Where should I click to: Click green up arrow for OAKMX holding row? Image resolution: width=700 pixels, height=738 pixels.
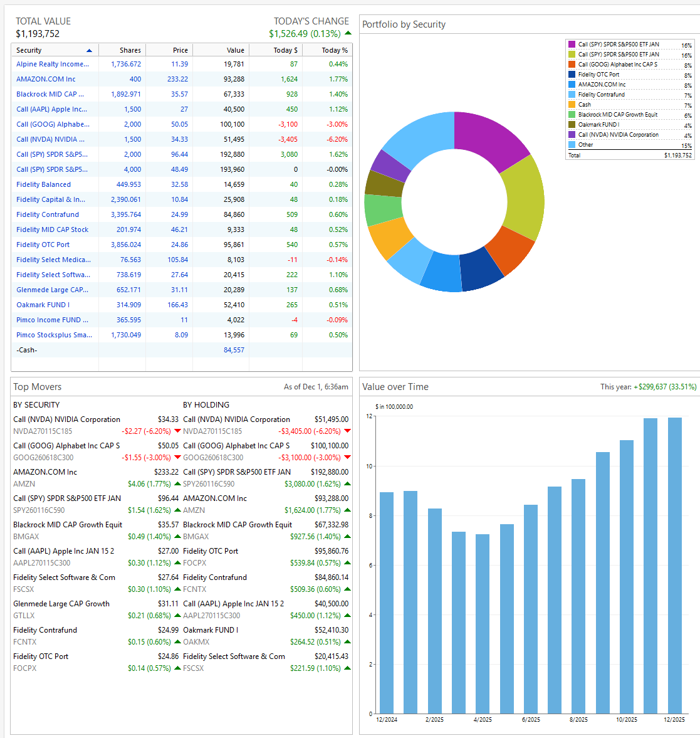pyautogui.click(x=347, y=641)
